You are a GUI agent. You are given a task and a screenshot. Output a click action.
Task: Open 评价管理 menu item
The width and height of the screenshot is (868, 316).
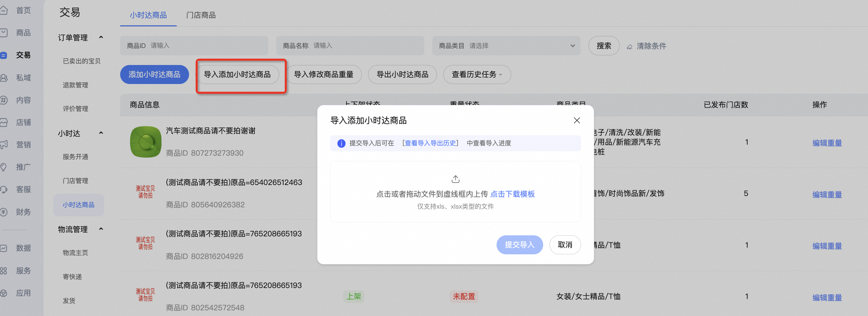click(76, 109)
